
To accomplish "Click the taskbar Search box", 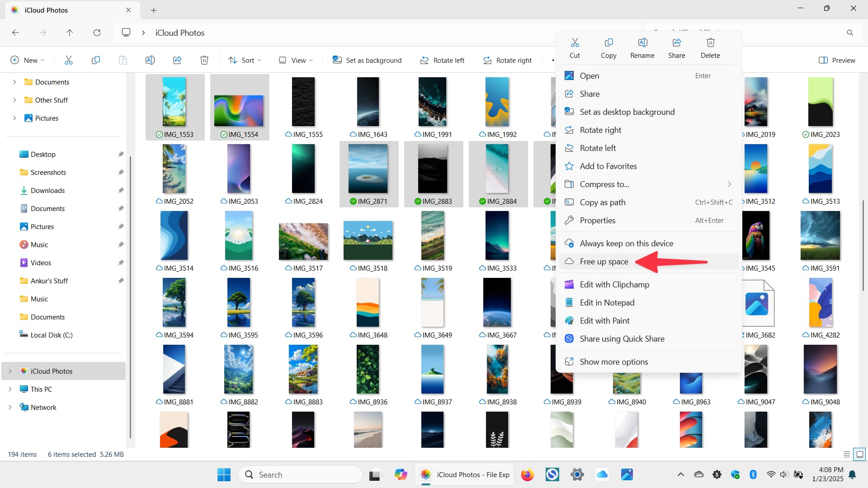I will (x=300, y=475).
